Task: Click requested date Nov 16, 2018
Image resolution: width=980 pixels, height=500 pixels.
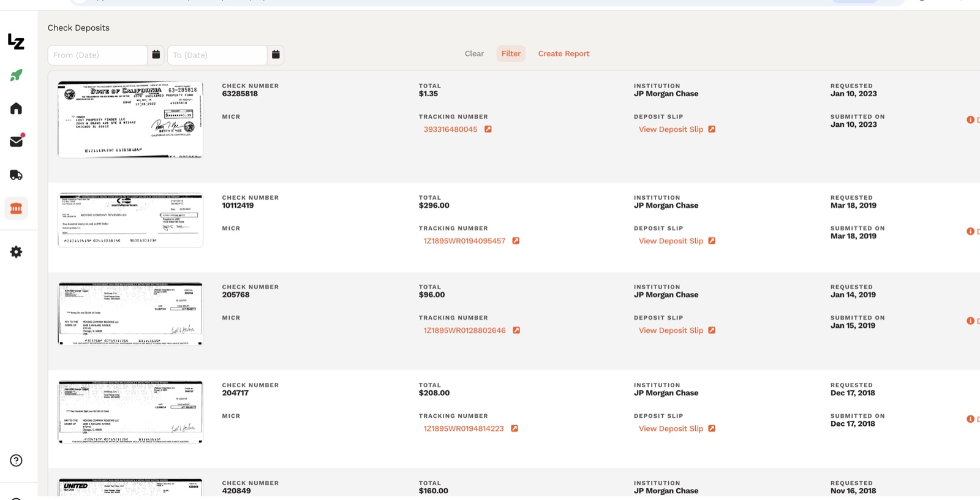Action: pyautogui.click(x=853, y=491)
